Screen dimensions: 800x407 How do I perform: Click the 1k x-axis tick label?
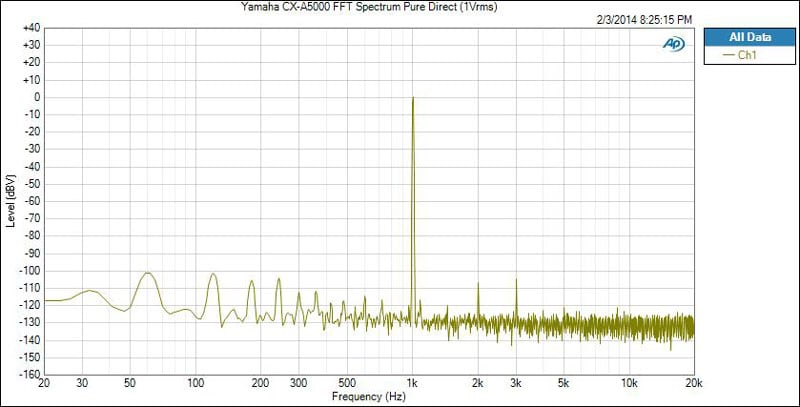coord(413,383)
